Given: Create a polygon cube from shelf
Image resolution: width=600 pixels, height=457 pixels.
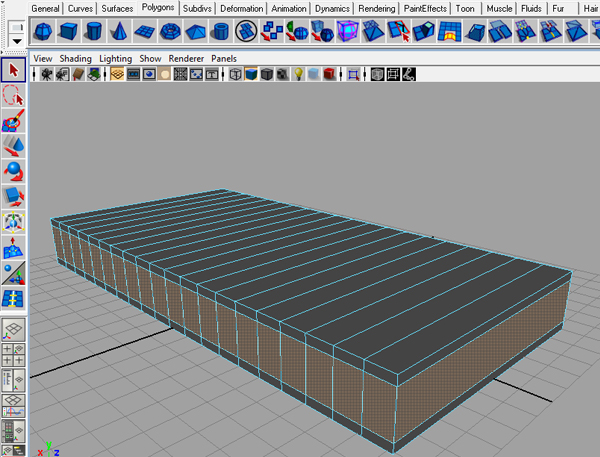Looking at the screenshot, I should [x=69, y=31].
